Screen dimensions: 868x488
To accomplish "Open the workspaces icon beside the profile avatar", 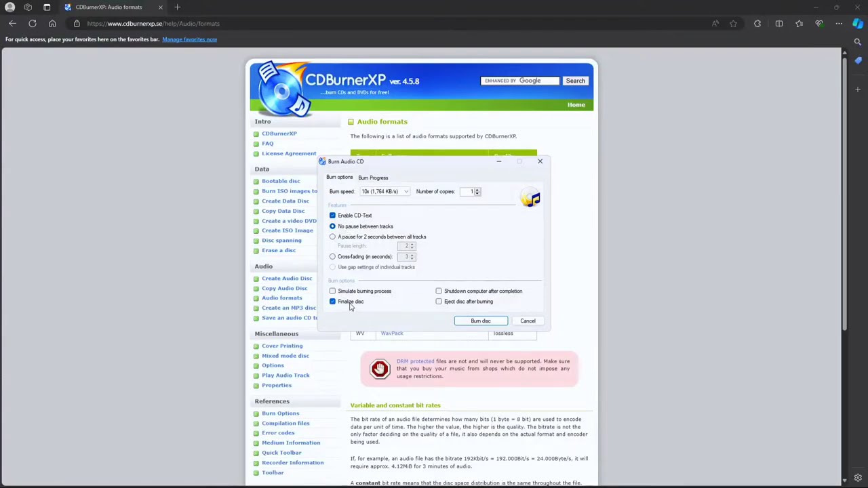I will point(28,7).
